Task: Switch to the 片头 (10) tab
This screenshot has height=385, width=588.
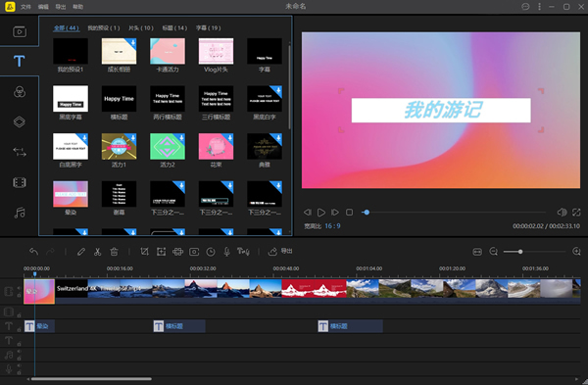Action: (x=141, y=28)
